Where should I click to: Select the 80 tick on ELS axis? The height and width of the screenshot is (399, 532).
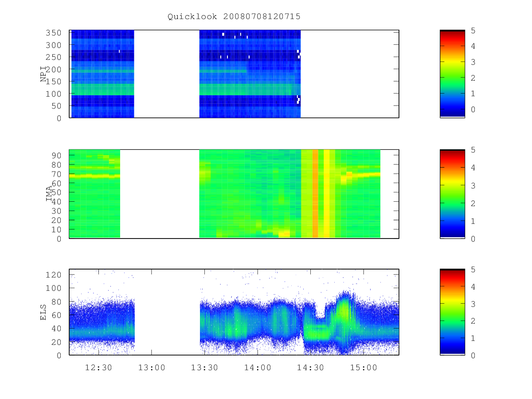coord(57,301)
